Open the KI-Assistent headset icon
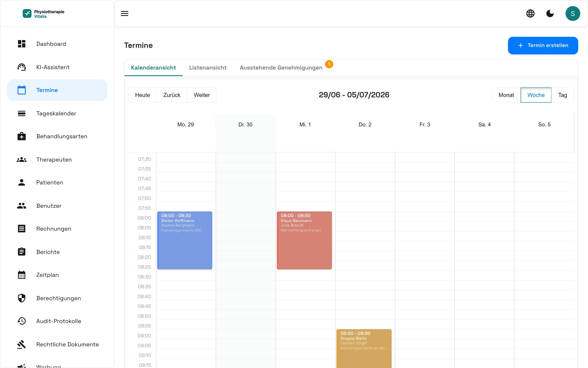588x368 pixels. coord(22,67)
